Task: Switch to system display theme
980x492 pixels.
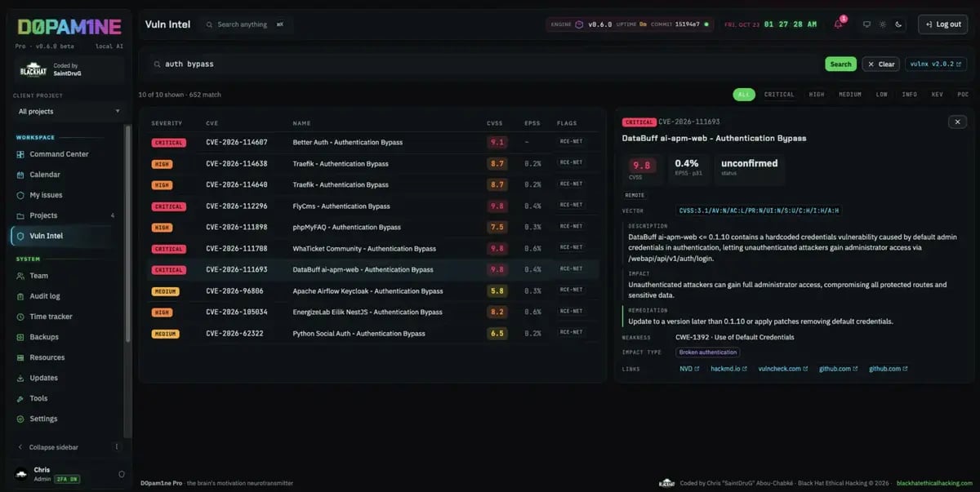Action: point(867,24)
